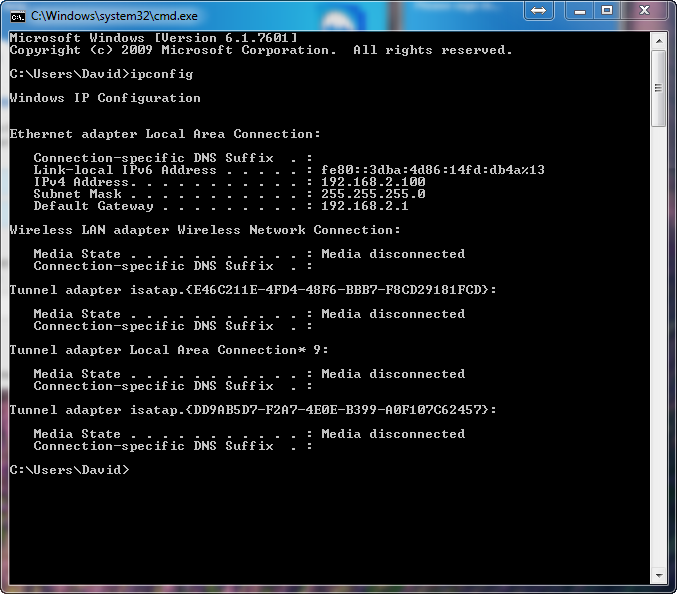Click the 'Windows IP Configuration' line
This screenshot has height=594, width=677.
coord(105,98)
